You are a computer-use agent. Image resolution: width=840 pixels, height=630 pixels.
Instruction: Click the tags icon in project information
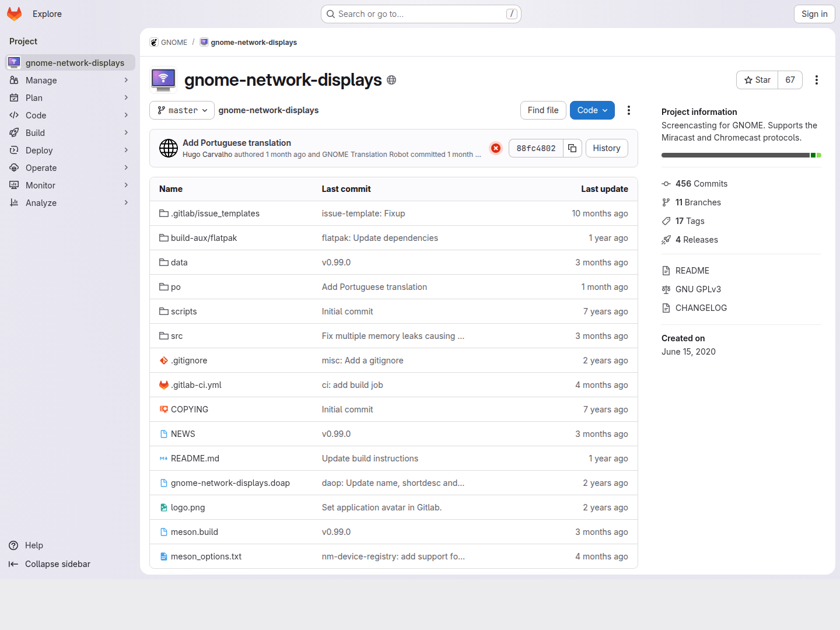click(666, 221)
